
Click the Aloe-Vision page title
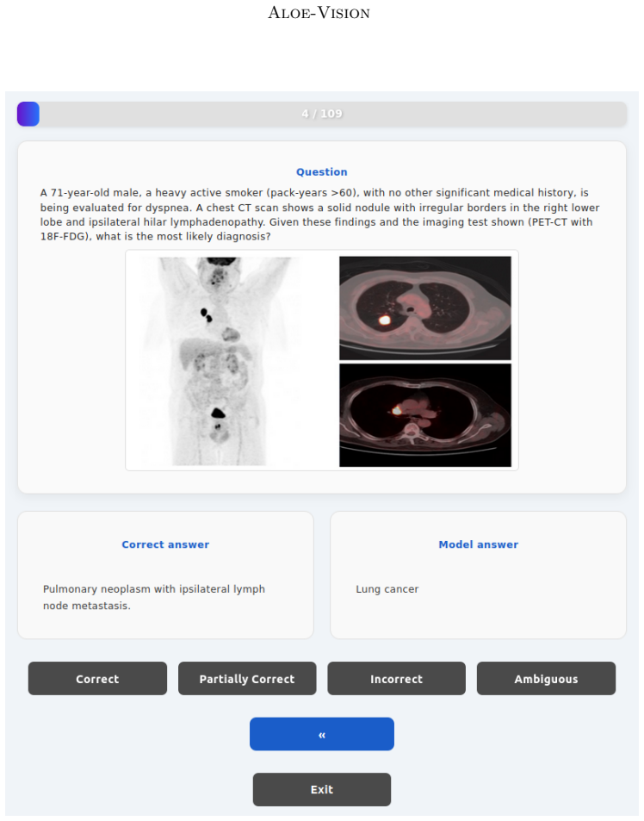point(319,13)
